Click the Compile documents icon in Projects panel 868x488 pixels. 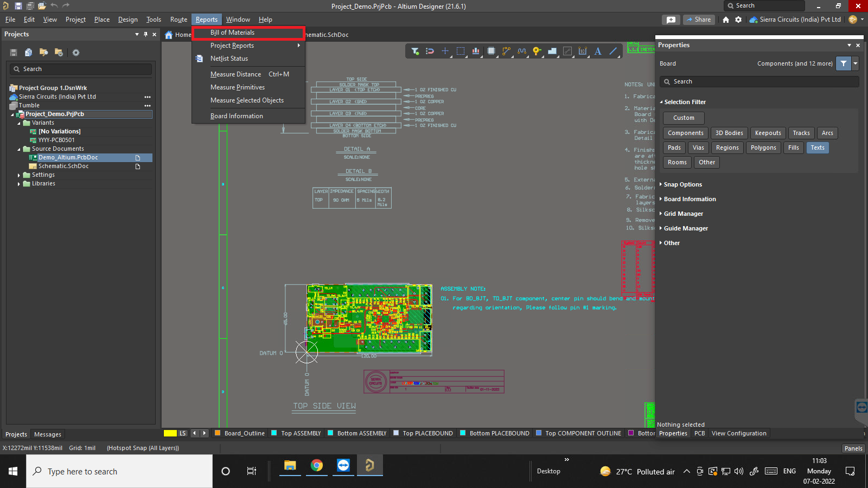pos(28,53)
